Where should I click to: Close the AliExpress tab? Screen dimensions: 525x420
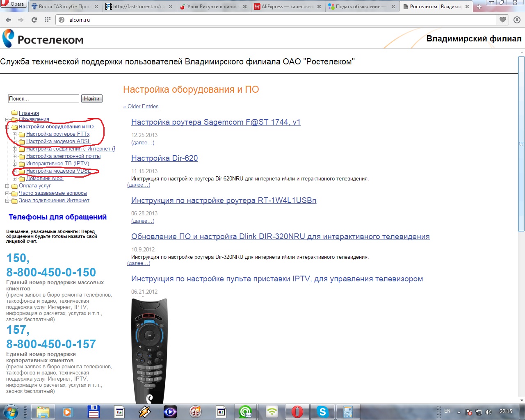tap(320, 7)
